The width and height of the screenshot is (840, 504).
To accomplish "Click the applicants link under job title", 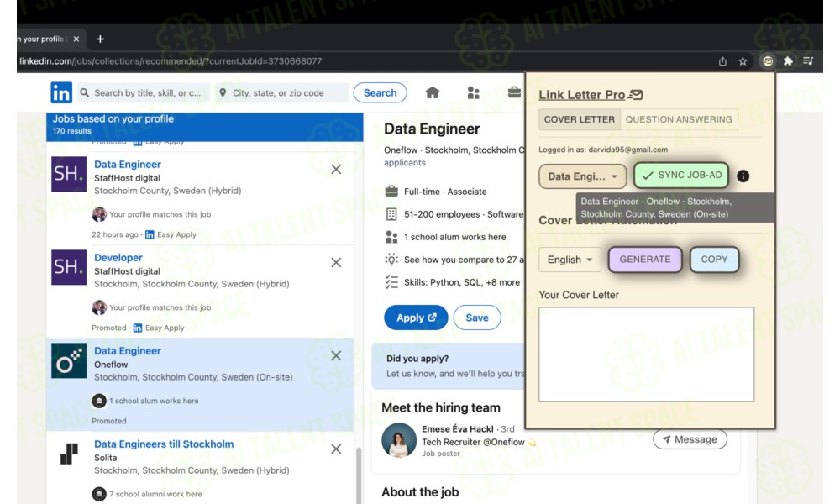I will [405, 163].
